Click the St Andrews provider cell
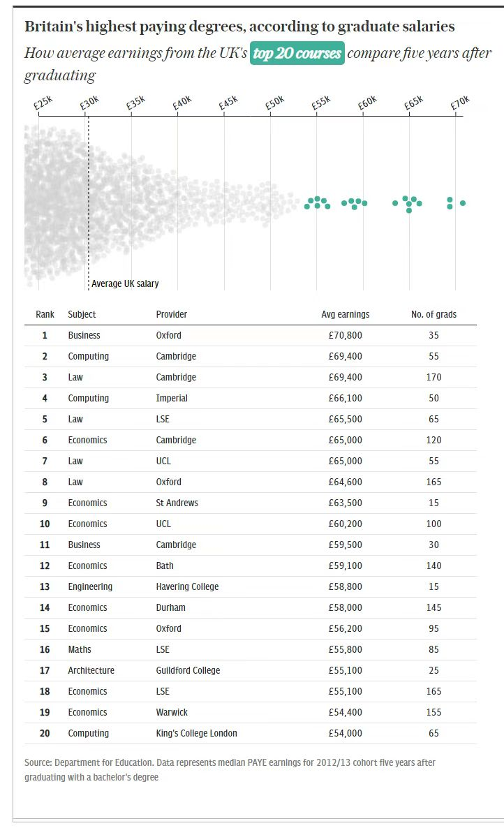This screenshot has width=504, height=828. pyautogui.click(x=177, y=503)
